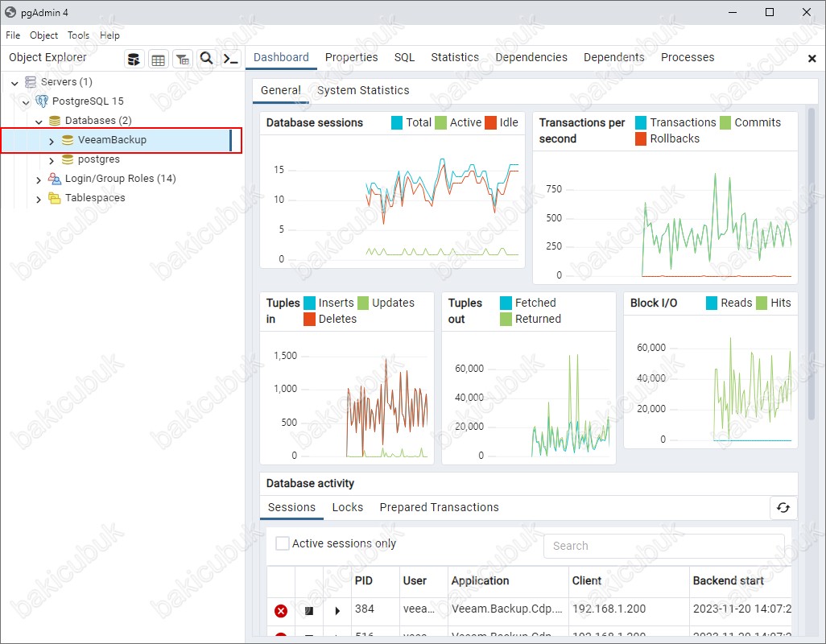Enable Active sessions only checkbox
Viewport: 826px width, 644px height.
(x=283, y=543)
